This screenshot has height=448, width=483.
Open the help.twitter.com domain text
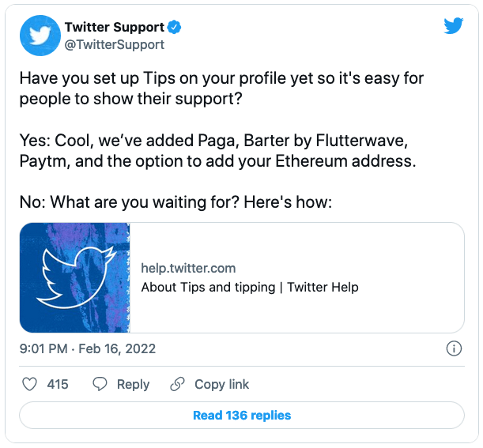(188, 268)
